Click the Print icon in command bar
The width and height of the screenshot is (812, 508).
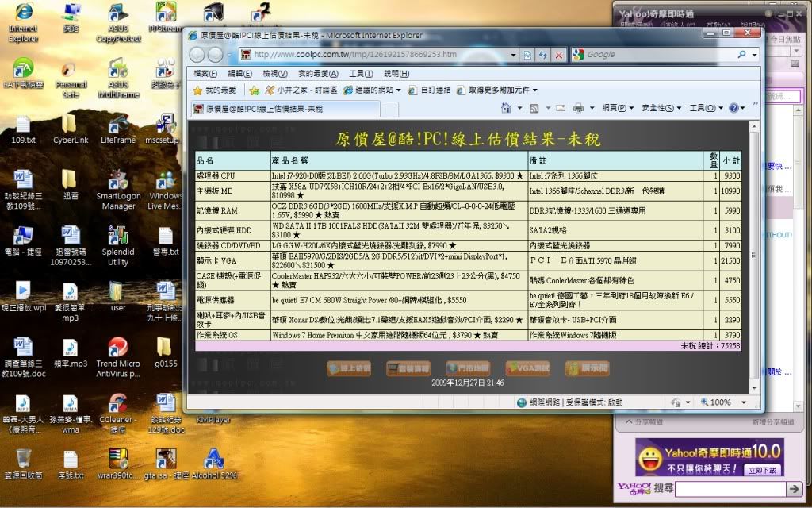point(578,108)
